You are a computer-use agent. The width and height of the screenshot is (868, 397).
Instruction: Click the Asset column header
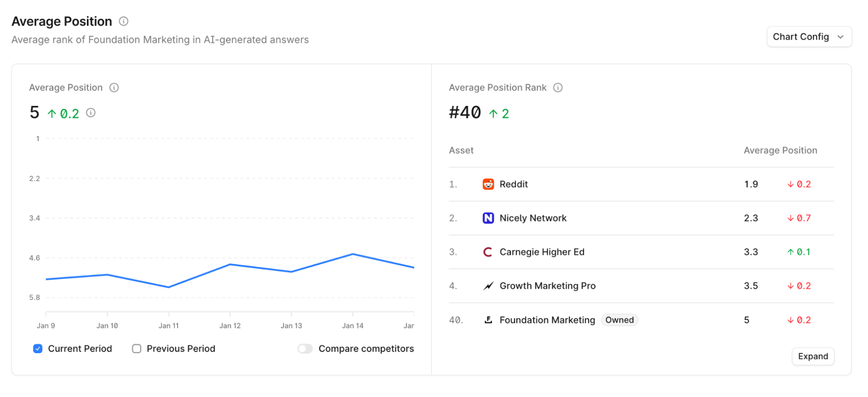pyautogui.click(x=461, y=151)
